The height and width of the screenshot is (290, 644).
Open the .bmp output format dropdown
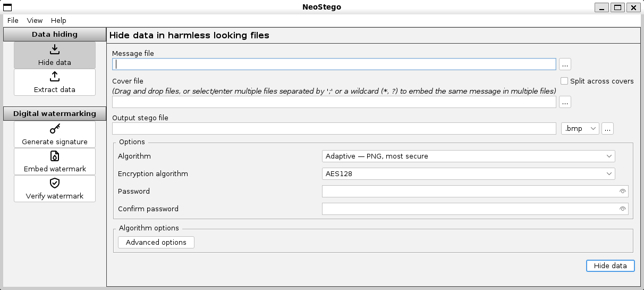pyautogui.click(x=580, y=129)
